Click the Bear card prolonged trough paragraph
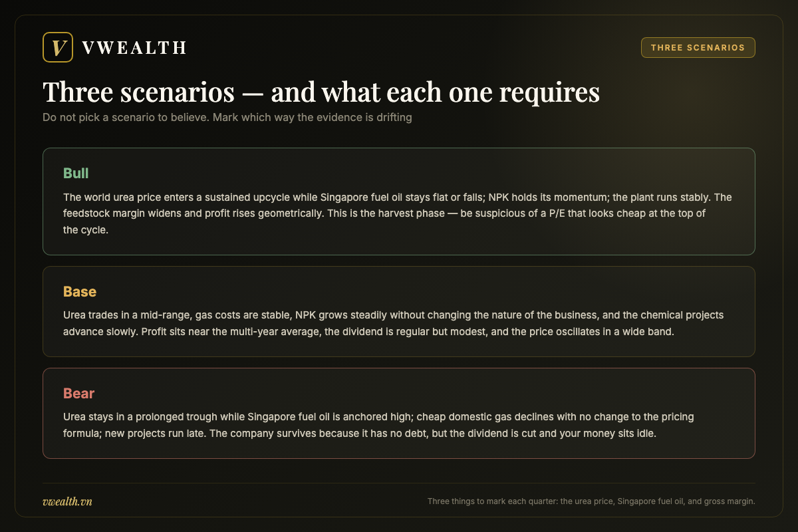The width and height of the screenshot is (798, 532). pos(389,425)
